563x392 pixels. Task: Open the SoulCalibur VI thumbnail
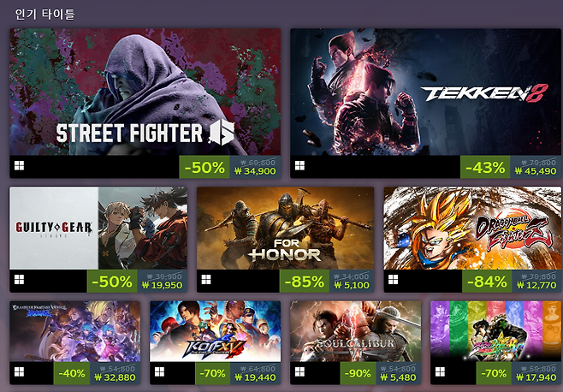tap(355, 331)
